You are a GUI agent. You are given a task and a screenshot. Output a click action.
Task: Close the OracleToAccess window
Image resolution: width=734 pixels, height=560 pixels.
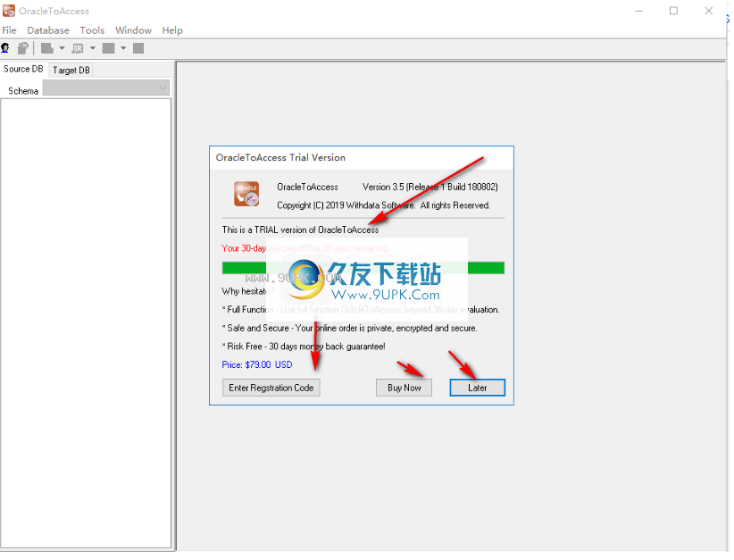tap(710, 11)
